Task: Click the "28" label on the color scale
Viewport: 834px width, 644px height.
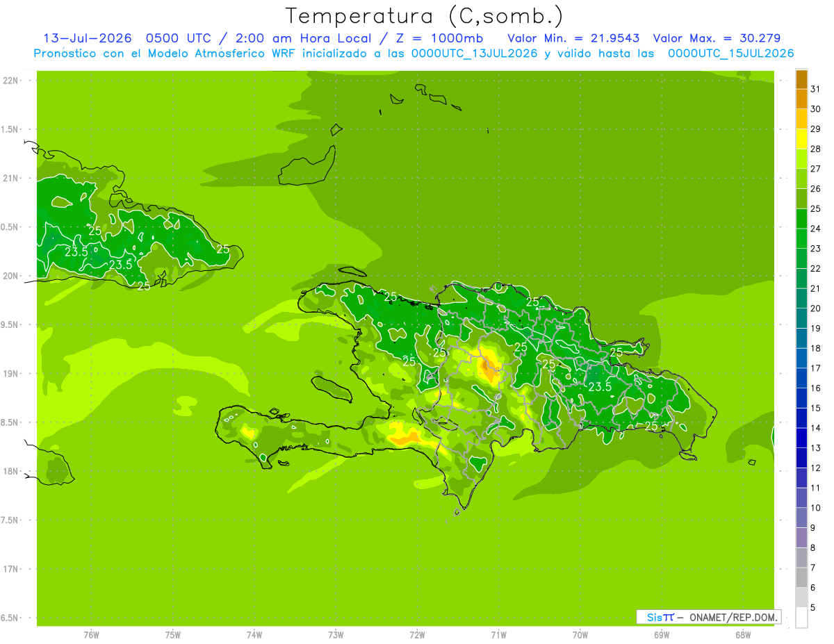Action: (x=815, y=149)
